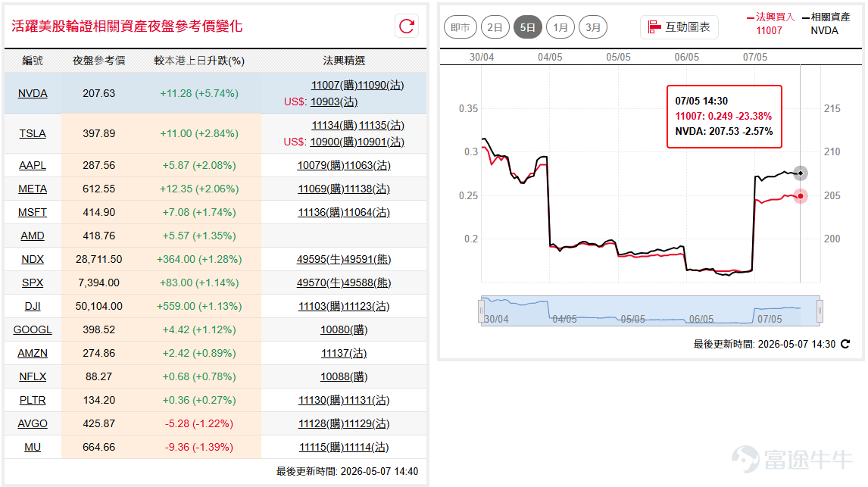Open MU call warrant 11115(購)
Screen dimensions: 868x487
coord(322,447)
